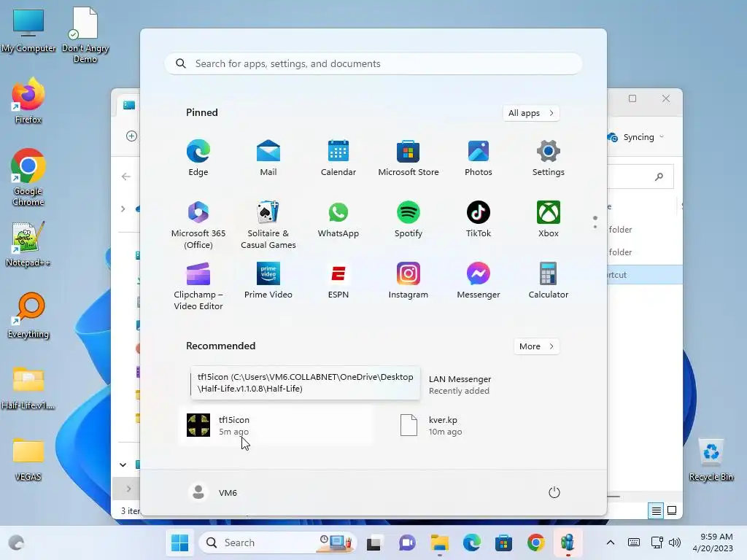Screen dimensions: 747x560
Task: Launch Spotify from Start menu
Action: (409, 219)
